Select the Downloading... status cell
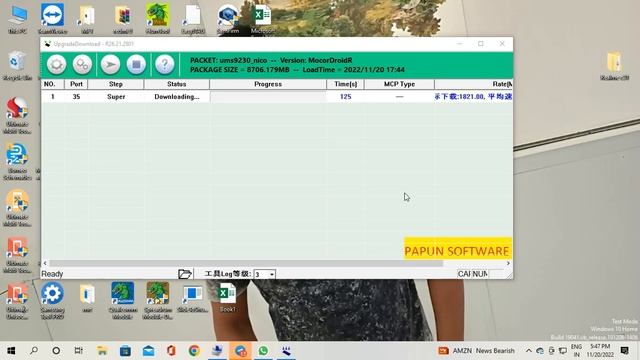This screenshot has height=360, width=640. pos(177,97)
